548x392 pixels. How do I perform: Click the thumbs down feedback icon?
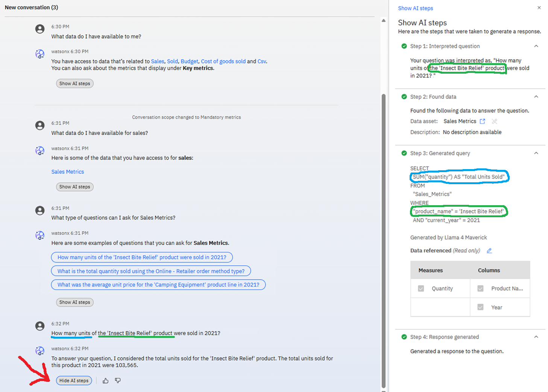click(118, 381)
